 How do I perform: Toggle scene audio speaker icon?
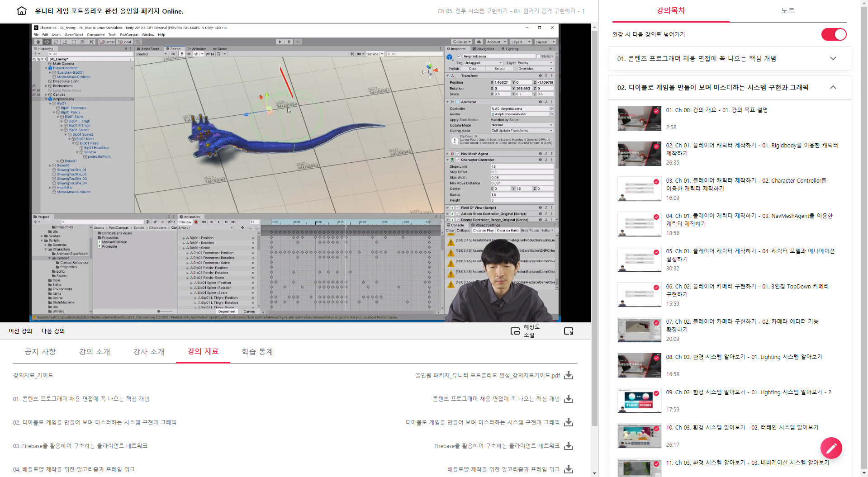pyautogui.click(x=189, y=54)
